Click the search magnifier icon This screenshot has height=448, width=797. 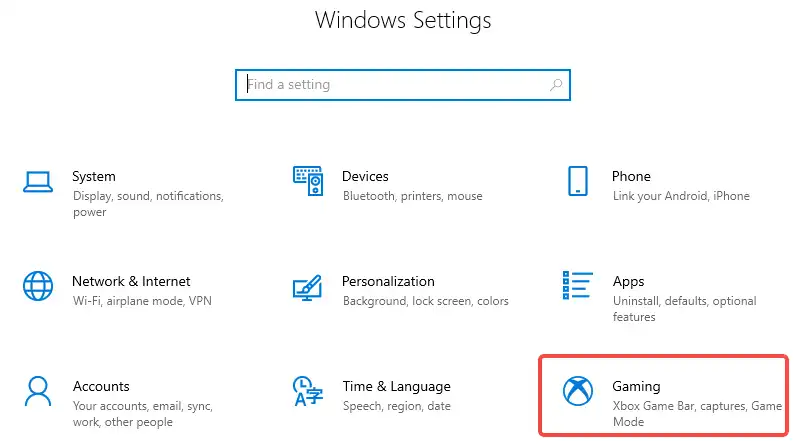pos(556,85)
